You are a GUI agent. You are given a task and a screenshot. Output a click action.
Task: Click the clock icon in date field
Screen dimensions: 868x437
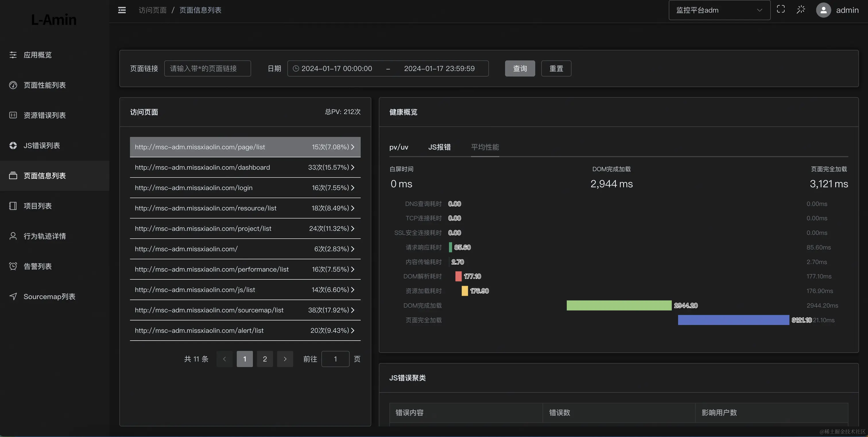coord(296,69)
